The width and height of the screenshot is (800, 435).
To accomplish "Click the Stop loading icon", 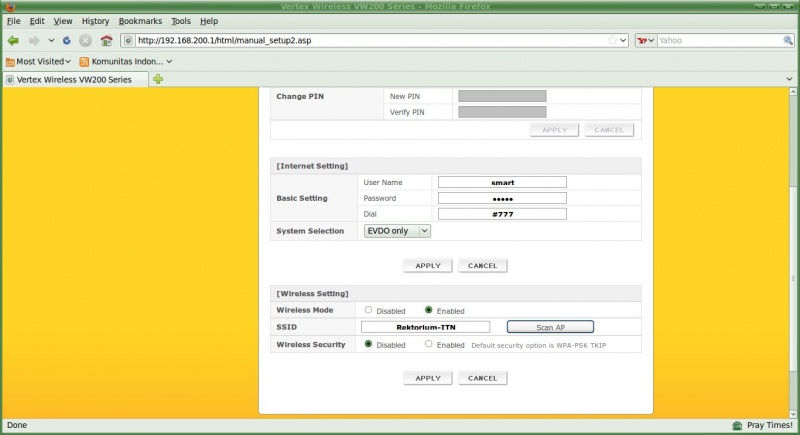I will 85,41.
